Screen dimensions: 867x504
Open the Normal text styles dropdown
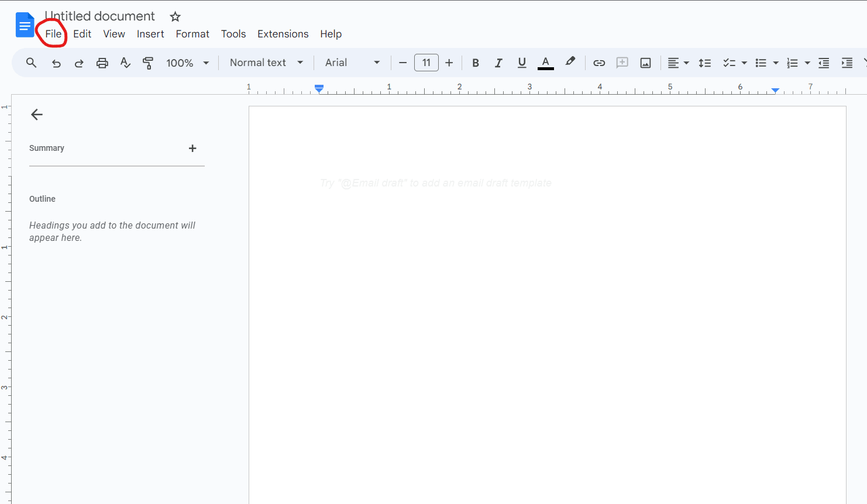point(266,63)
